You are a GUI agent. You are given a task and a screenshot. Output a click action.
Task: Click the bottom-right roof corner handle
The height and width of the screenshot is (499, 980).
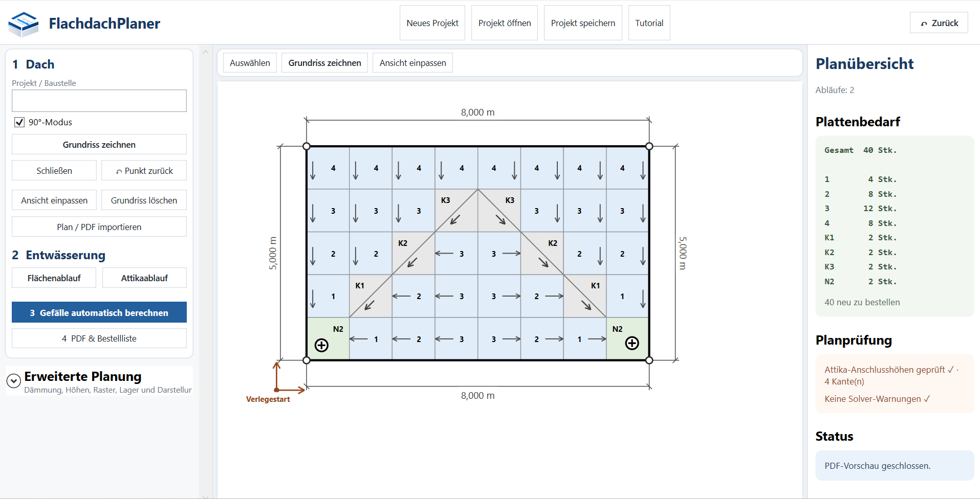[x=649, y=360]
